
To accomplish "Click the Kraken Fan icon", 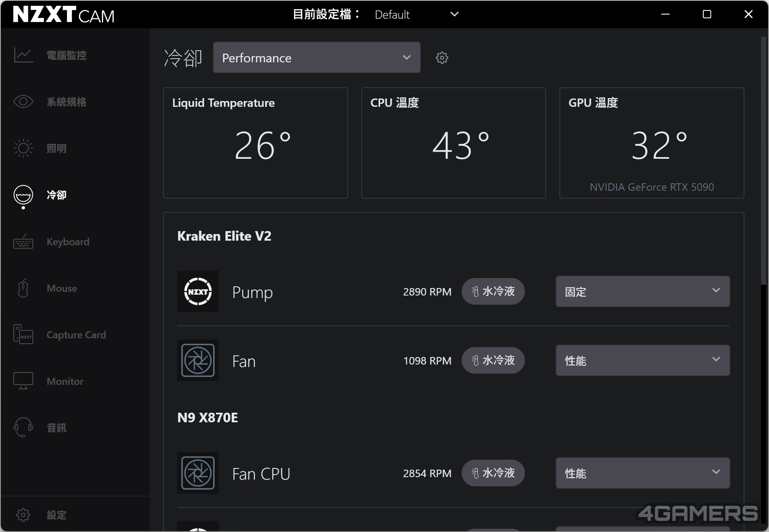I will pos(198,360).
